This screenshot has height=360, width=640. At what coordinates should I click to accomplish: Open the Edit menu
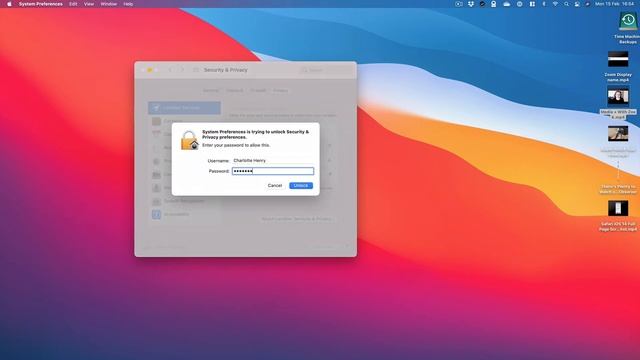73,4
